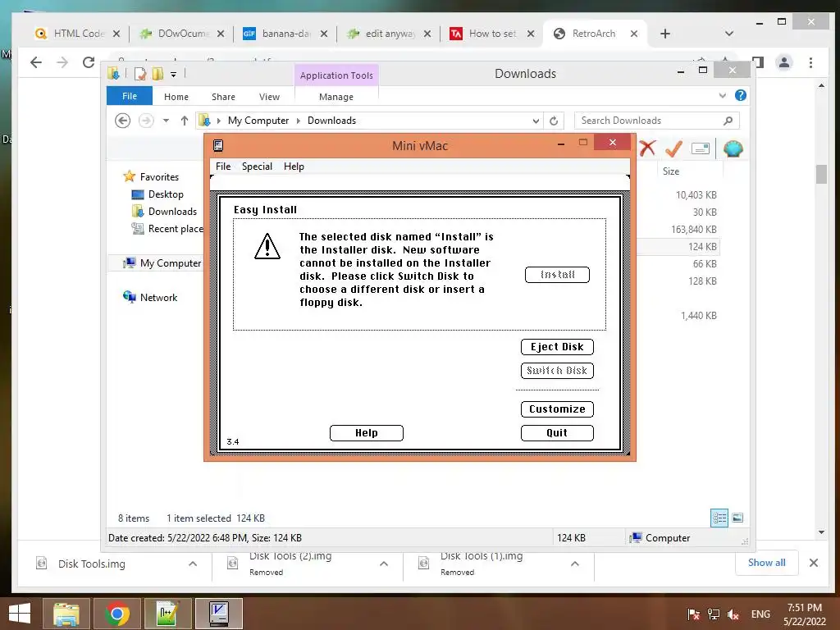The height and width of the screenshot is (630, 840).
Task: Go back in Chrome
Action: coord(36,62)
